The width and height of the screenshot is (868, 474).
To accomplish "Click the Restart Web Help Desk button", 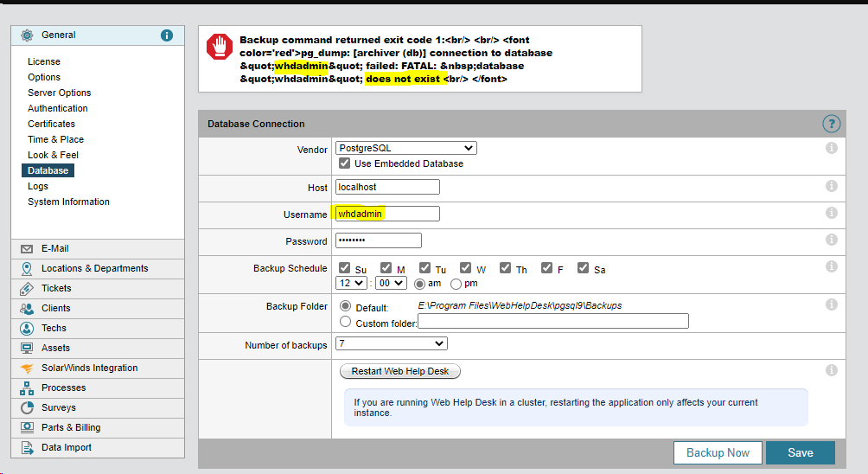I will 401,371.
